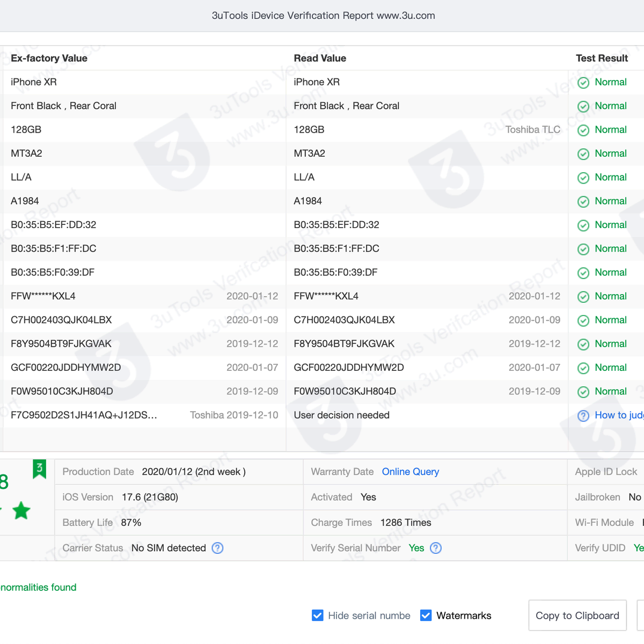Click the help icon beside Verify Serial Number

click(436, 548)
